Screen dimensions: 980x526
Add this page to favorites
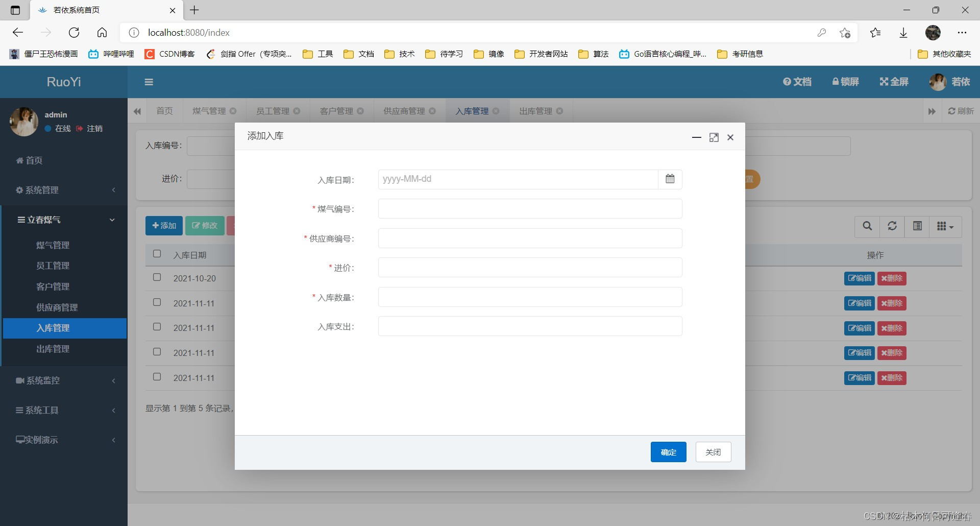845,33
